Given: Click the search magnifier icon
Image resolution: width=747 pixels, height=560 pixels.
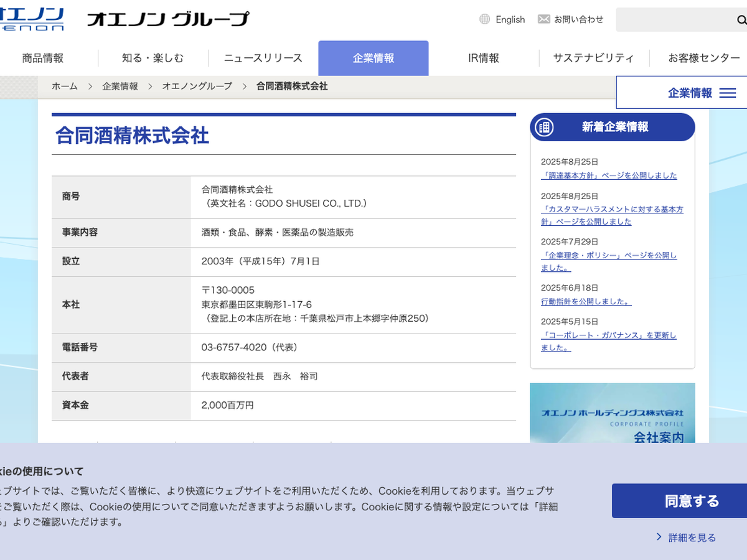Looking at the screenshot, I should point(741,20).
